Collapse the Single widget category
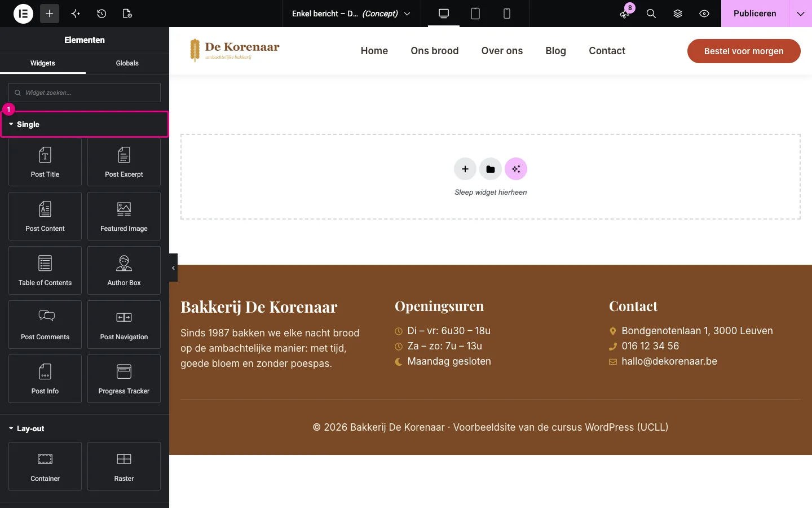Viewport: 812px width, 508px height. pyautogui.click(x=85, y=124)
